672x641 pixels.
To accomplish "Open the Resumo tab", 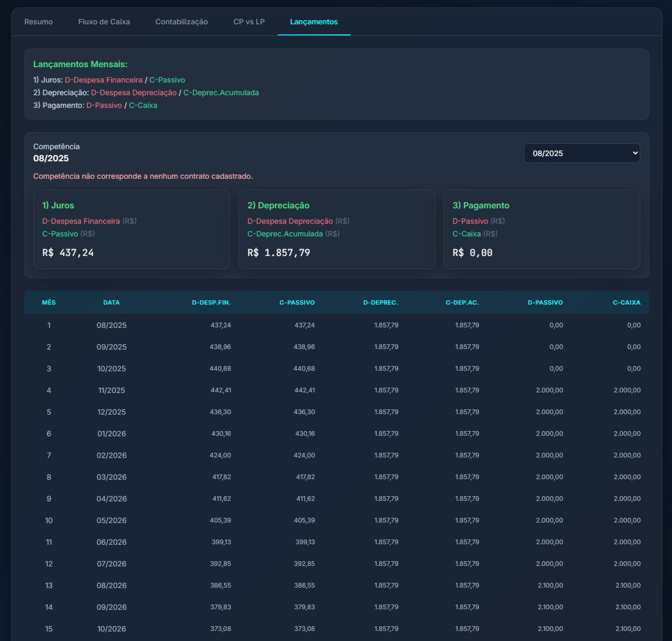I will click(x=39, y=22).
